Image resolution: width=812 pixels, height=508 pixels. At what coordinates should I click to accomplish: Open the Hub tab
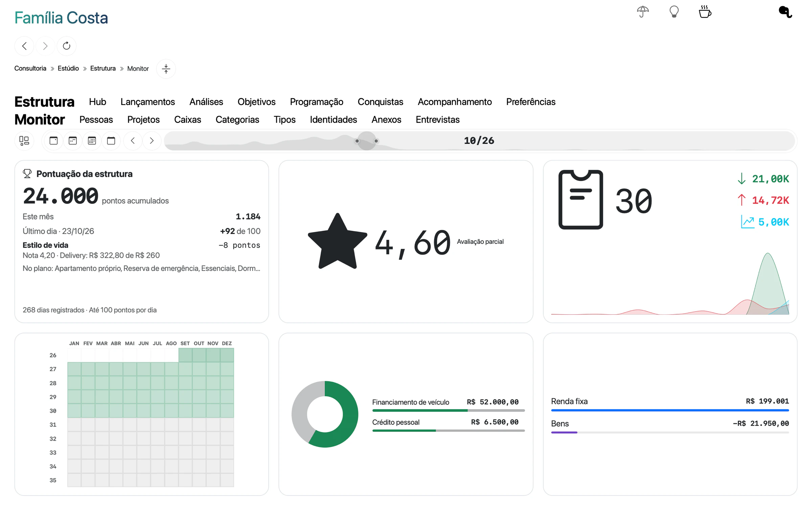click(97, 102)
